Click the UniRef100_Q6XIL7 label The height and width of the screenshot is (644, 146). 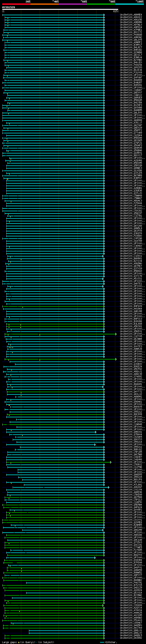pos(131,55)
